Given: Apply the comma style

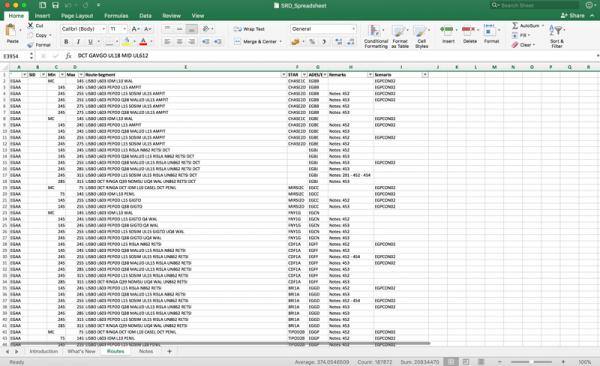Looking at the screenshot, I should point(324,41).
